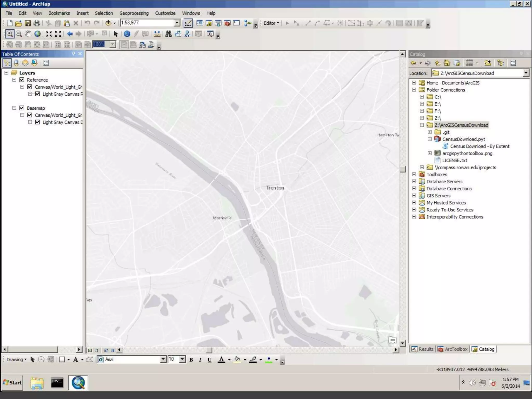Viewport: 532px width, 399px height.
Task: Click the Save map icon
Action: 28,23
